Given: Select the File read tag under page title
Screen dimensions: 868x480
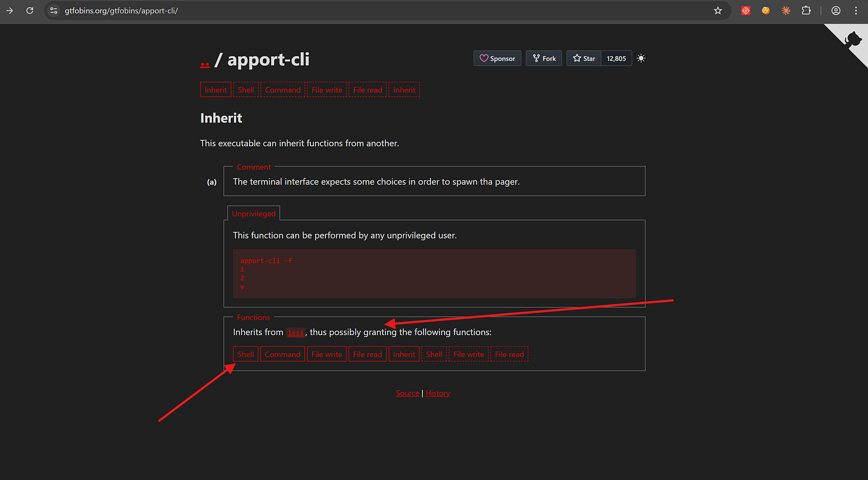Looking at the screenshot, I should (x=368, y=90).
